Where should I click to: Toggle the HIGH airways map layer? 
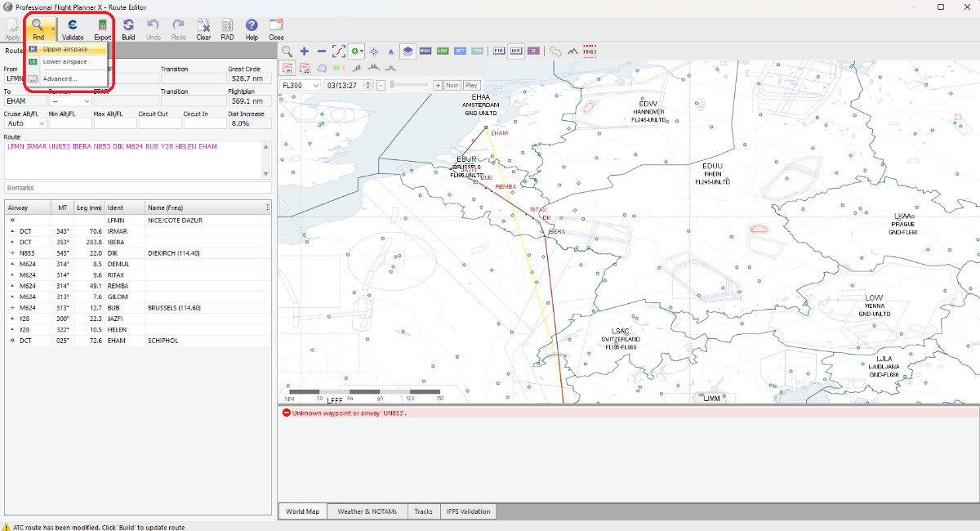pyautogui.click(x=425, y=51)
